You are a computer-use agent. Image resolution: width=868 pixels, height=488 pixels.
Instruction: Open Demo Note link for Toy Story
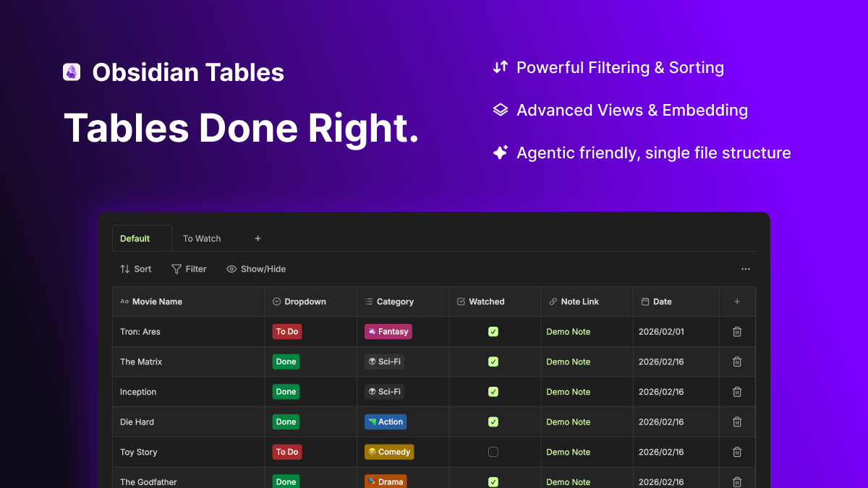pyautogui.click(x=569, y=452)
